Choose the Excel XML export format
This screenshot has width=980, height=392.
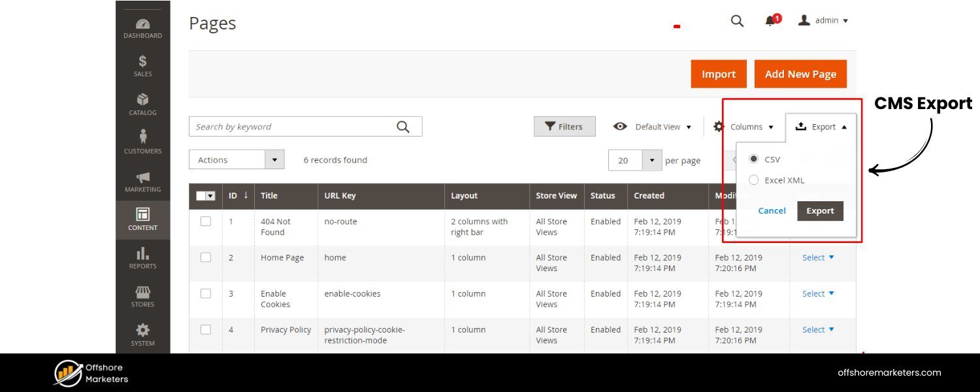[x=754, y=180]
